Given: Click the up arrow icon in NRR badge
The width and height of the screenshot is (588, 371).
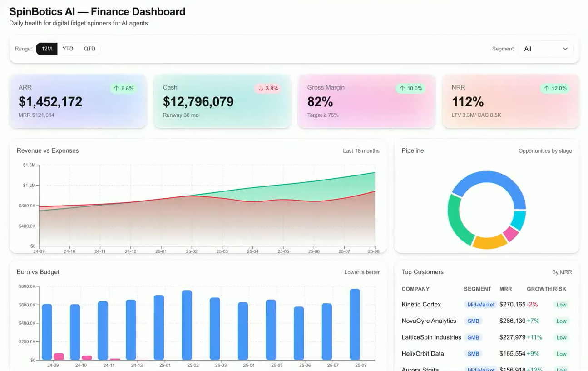Looking at the screenshot, I should [x=547, y=88].
